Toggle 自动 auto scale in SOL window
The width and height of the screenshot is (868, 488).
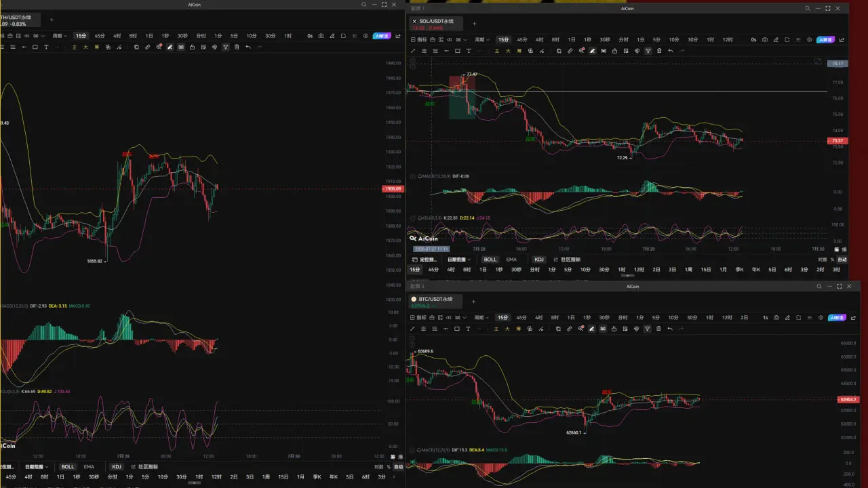tap(842, 260)
